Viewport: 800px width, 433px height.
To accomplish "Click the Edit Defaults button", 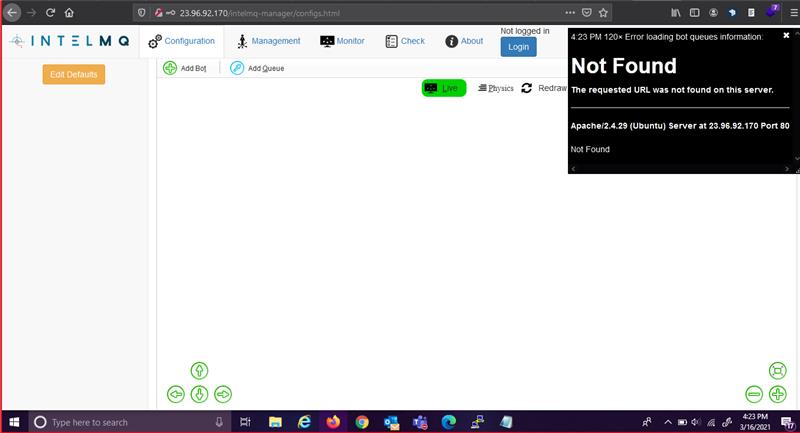I will [x=73, y=74].
